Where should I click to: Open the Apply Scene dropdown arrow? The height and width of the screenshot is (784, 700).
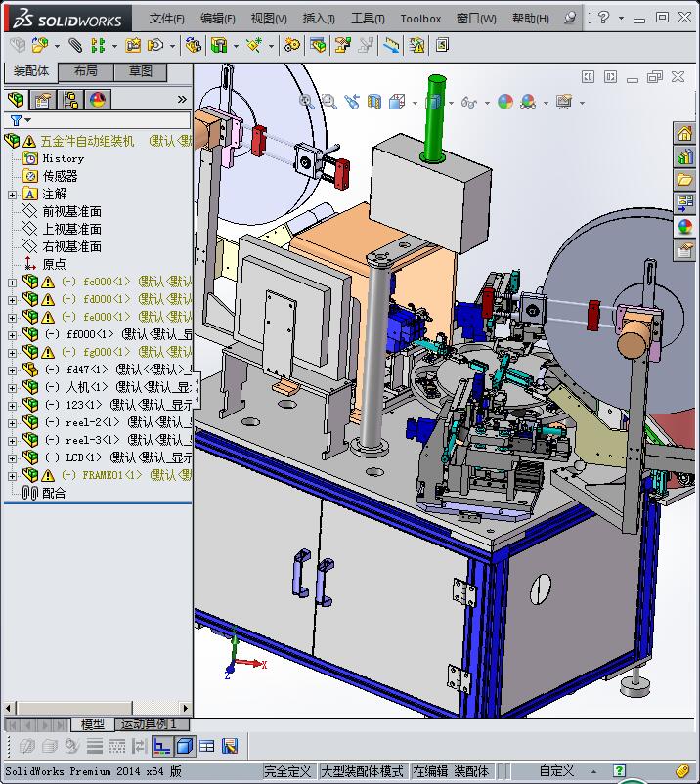pyautogui.click(x=546, y=103)
